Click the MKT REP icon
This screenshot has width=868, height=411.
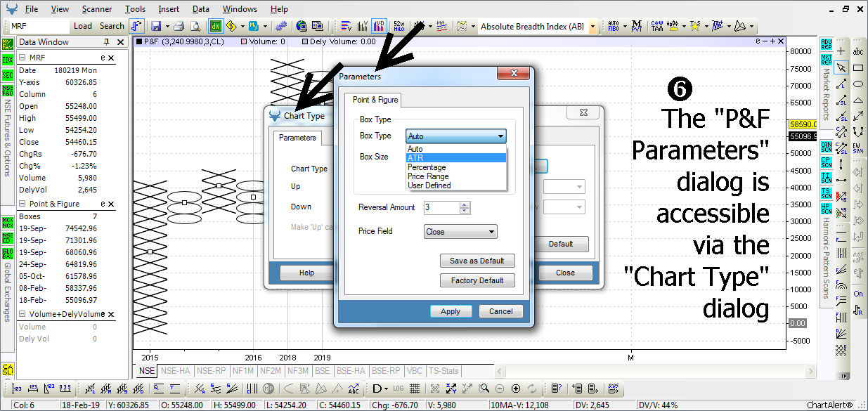(826, 59)
